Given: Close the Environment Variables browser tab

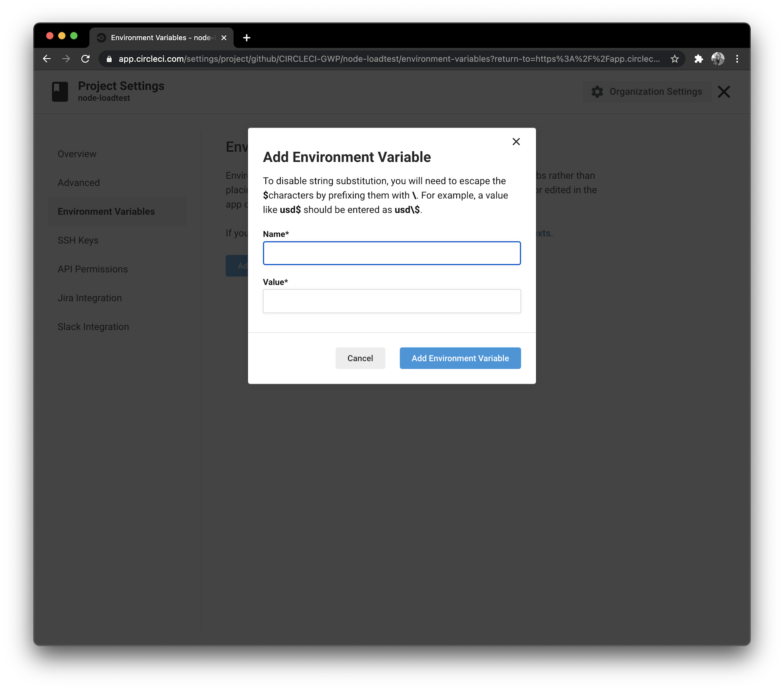Looking at the screenshot, I should click(x=224, y=38).
